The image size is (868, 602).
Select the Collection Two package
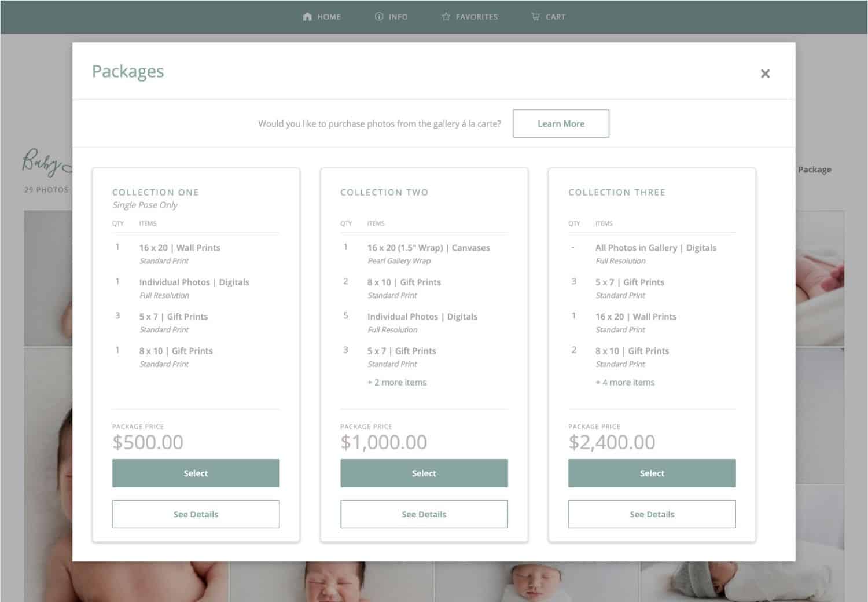424,473
